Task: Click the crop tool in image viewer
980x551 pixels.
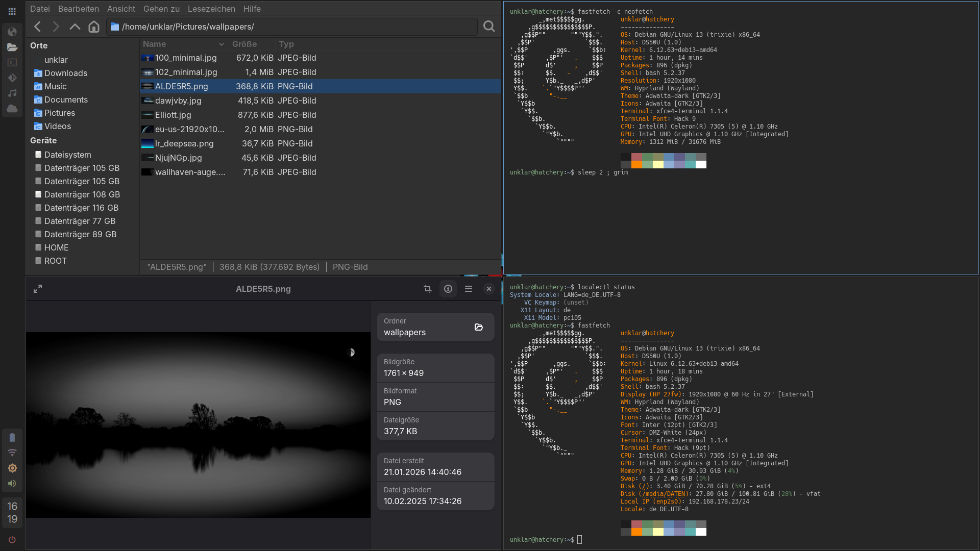Action: pos(428,289)
